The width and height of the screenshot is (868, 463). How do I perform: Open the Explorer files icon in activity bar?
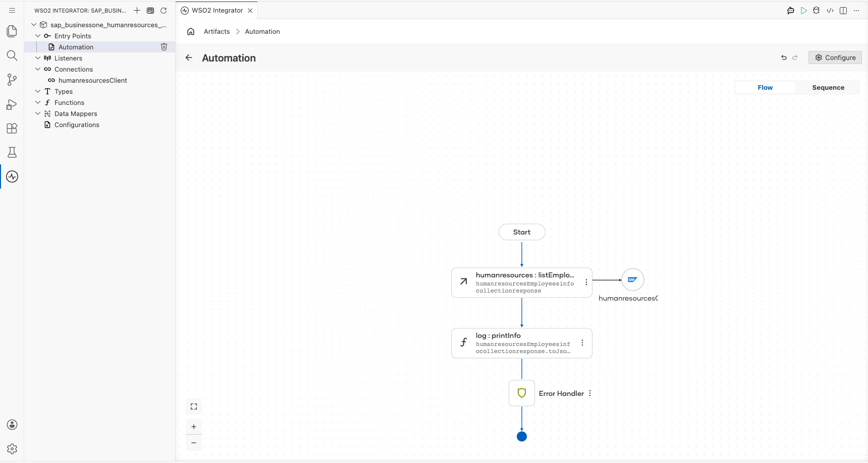point(12,31)
